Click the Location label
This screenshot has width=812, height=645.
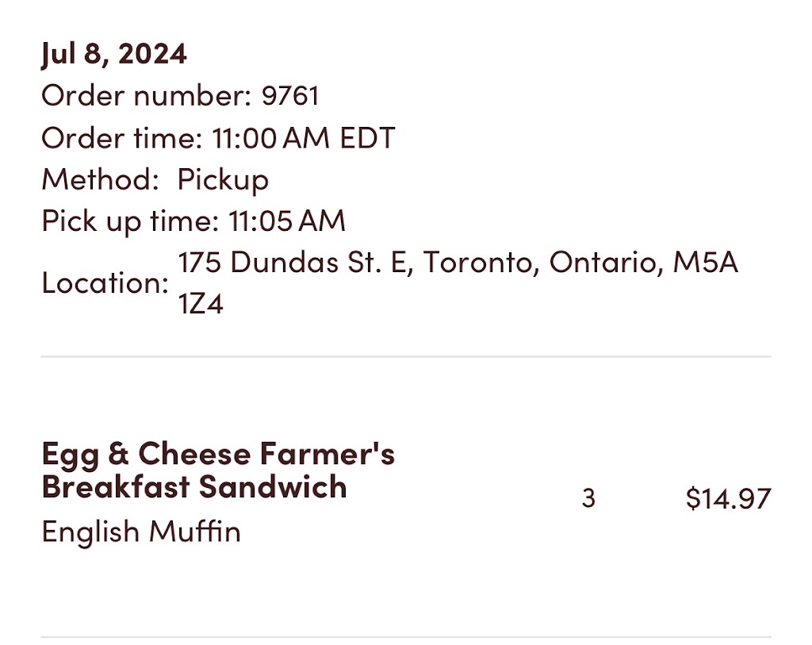(105, 283)
